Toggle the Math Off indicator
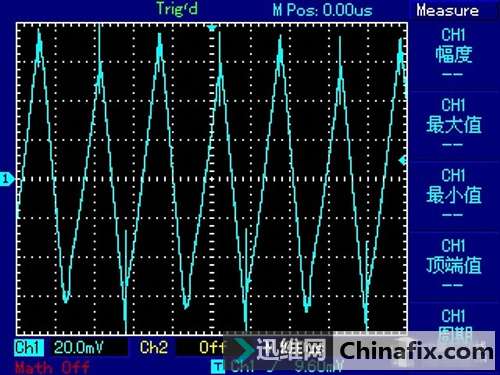 tap(52, 367)
